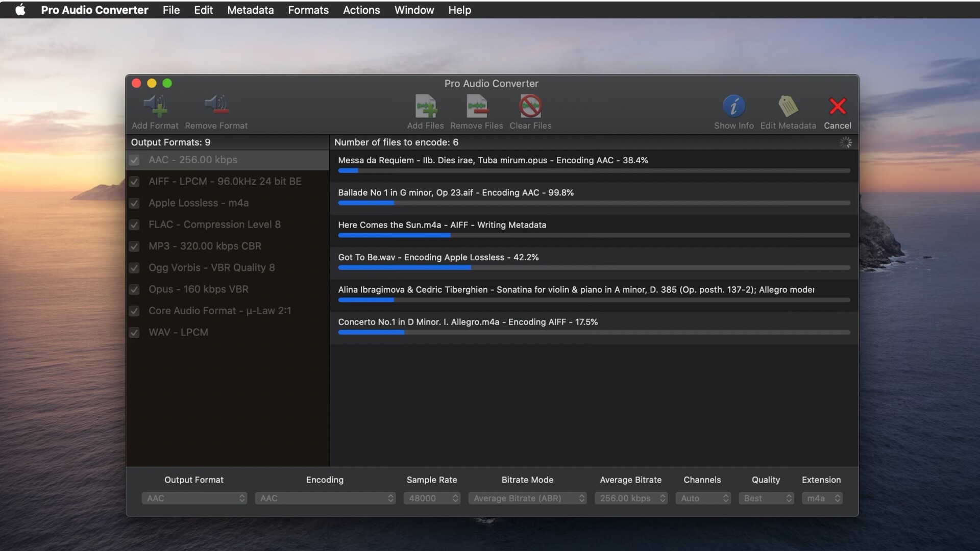This screenshot has height=551, width=980.
Task: Open the Average Bitrate 256.00 kbps dropdown
Action: click(x=631, y=498)
